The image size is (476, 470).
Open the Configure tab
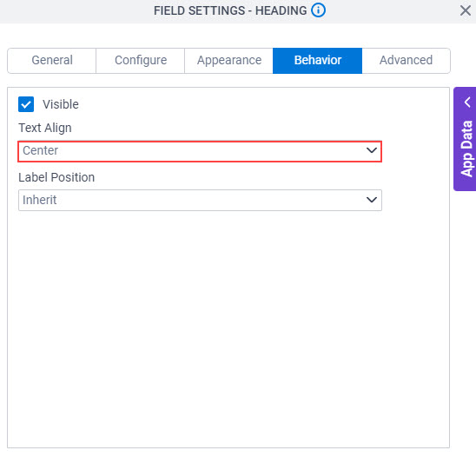(141, 61)
